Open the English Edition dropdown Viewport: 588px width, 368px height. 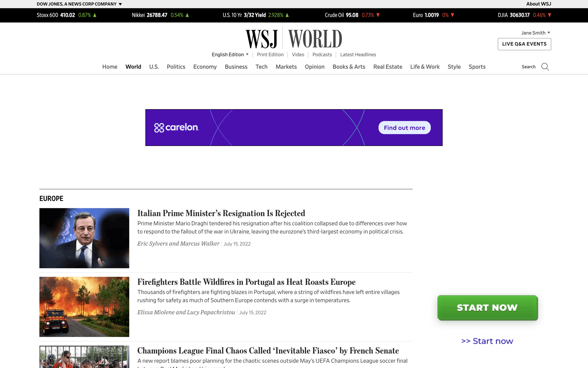pos(230,55)
